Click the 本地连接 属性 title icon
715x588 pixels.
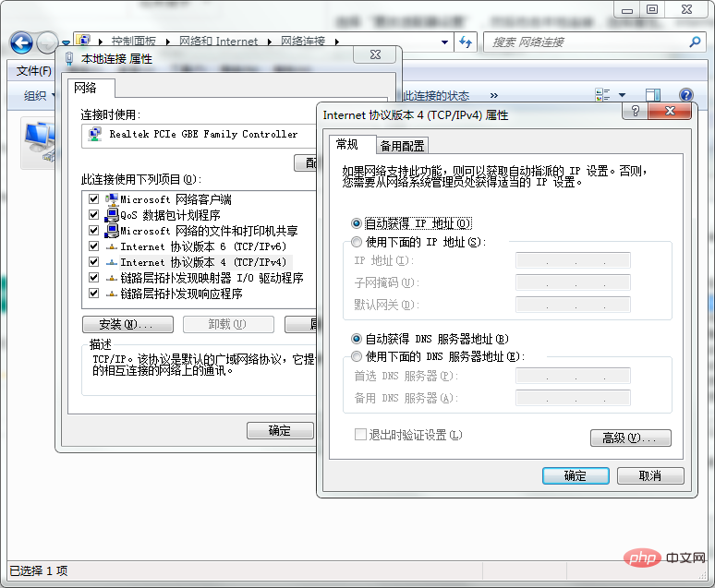(69, 59)
